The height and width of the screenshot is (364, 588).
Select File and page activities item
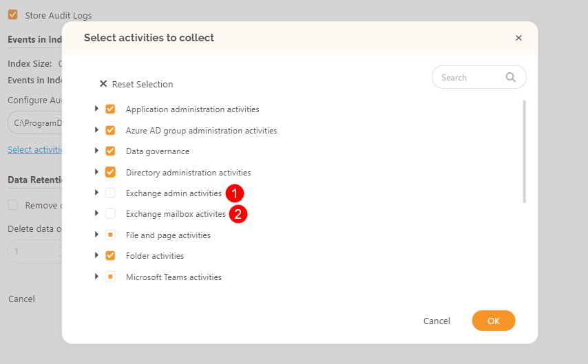click(168, 235)
